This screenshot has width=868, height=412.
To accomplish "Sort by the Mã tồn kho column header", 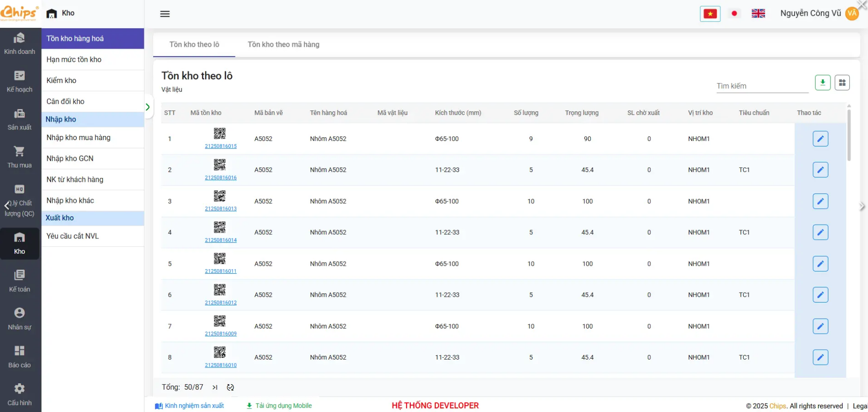I will (206, 113).
